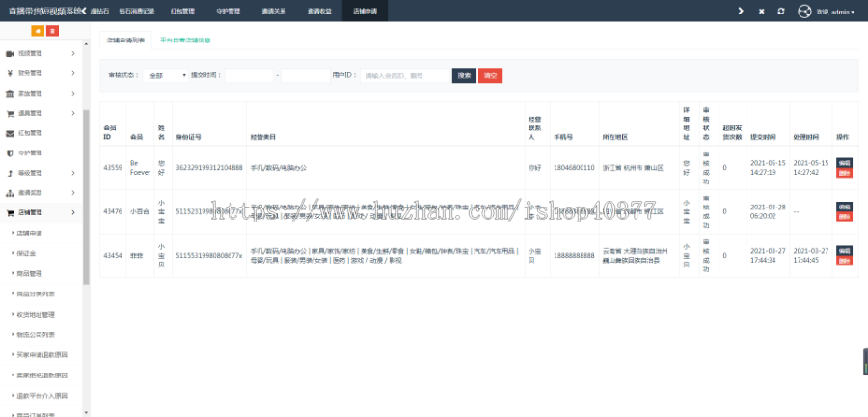Screen dimensions: 868x417
Task: Click the yen icon for 财务管理
Action: click(10, 73)
